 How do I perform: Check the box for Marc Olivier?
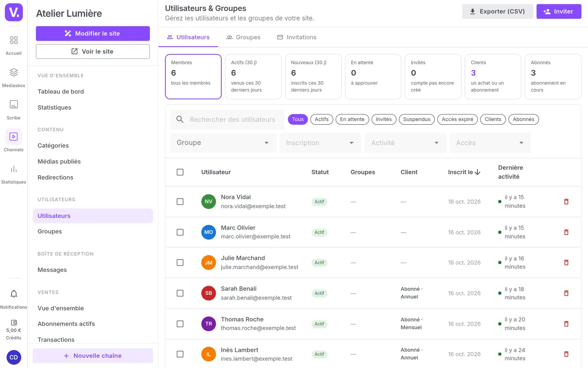point(180,232)
